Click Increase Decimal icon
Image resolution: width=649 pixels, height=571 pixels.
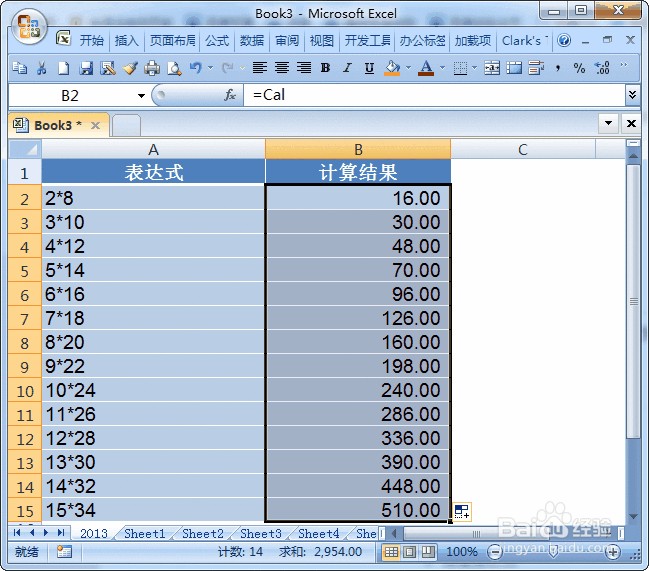tap(602, 67)
